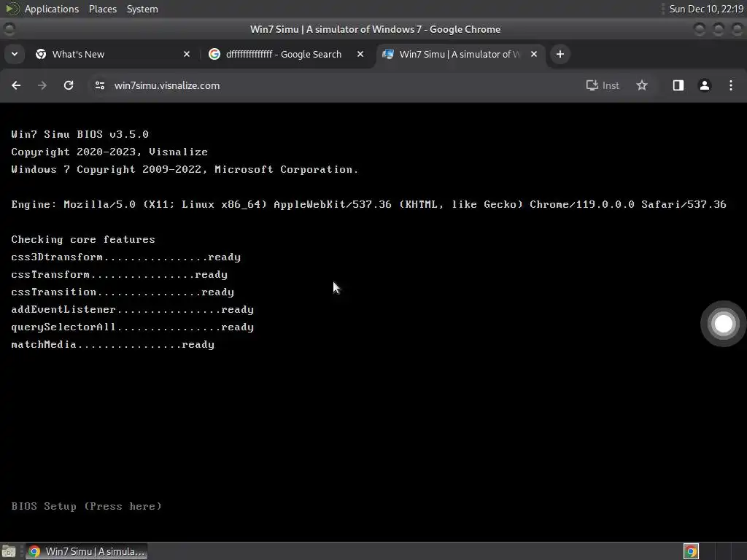Expand the tab search dropdown
The height and width of the screenshot is (560, 747).
15,54
